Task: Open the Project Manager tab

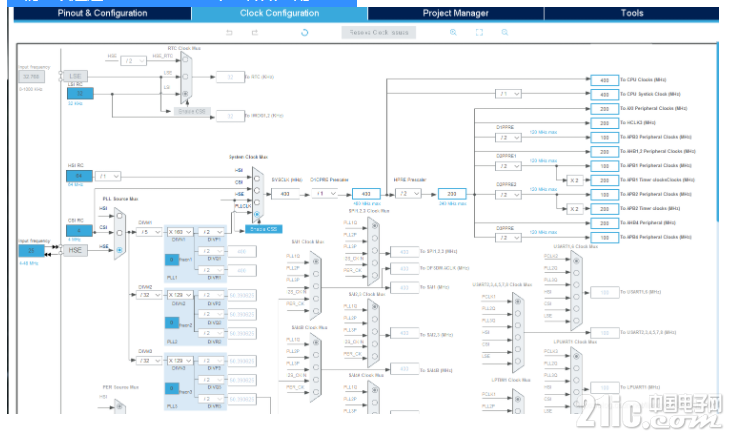Action: (x=455, y=13)
